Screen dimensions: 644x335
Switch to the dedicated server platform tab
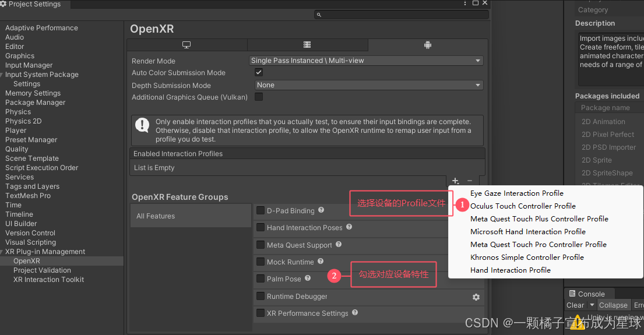coord(307,45)
